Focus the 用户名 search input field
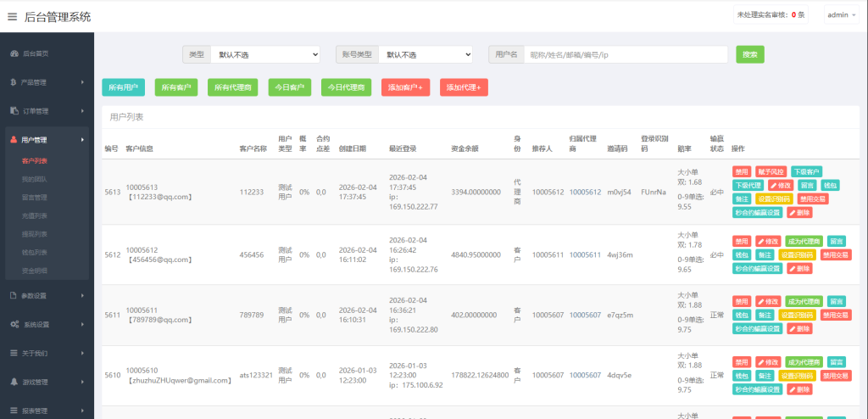Viewport: 868px width, 419px height. click(x=626, y=54)
